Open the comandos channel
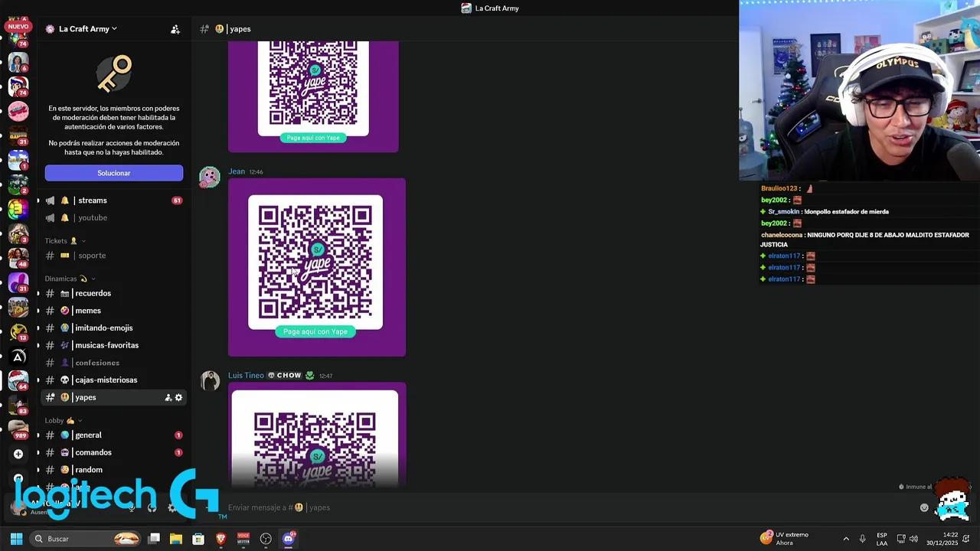The width and height of the screenshot is (980, 551). 112,453
